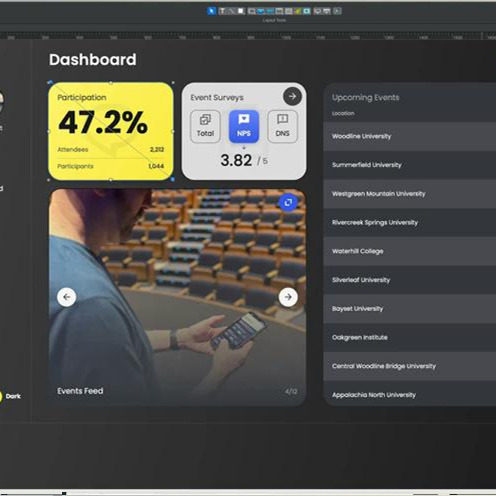Select the DNS survey tab
Screen dimensions: 496x496
click(x=282, y=126)
